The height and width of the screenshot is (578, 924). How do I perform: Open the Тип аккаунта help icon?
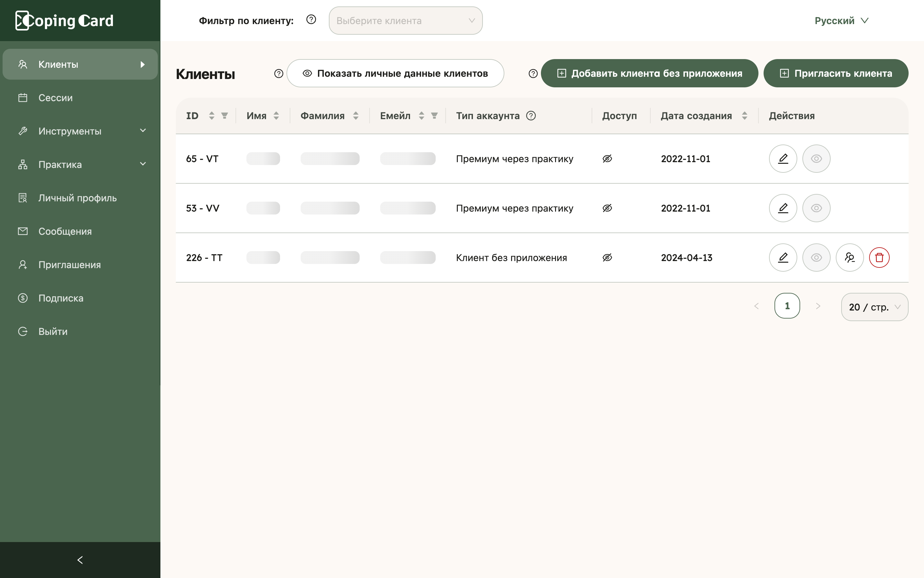[x=531, y=116]
